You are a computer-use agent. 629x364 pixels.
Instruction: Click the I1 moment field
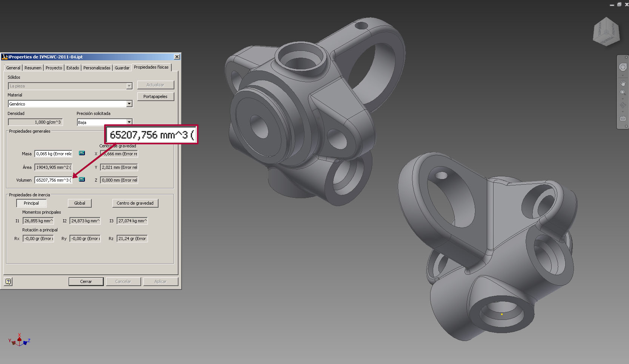tap(38, 221)
